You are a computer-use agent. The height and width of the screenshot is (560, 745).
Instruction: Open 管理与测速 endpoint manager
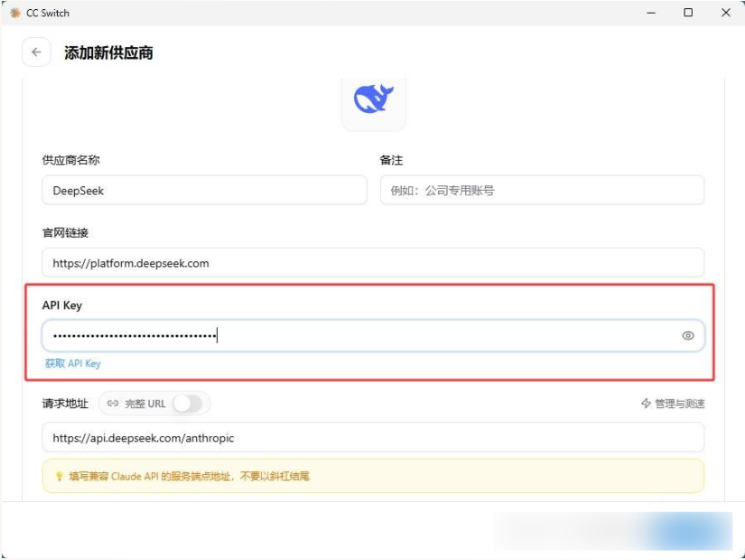click(x=673, y=404)
